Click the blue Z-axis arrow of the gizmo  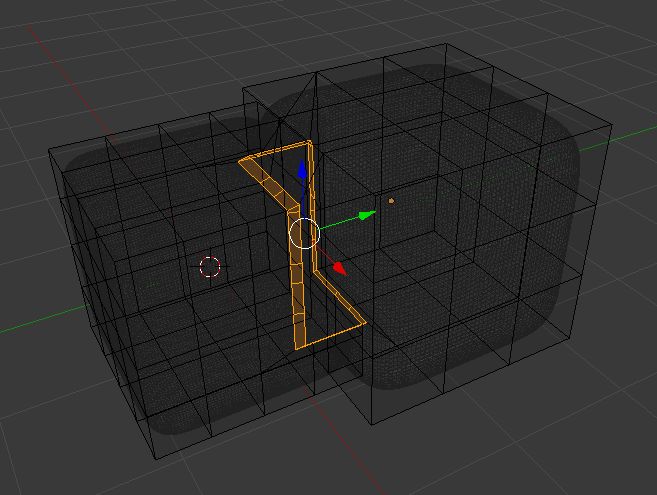tap(303, 169)
